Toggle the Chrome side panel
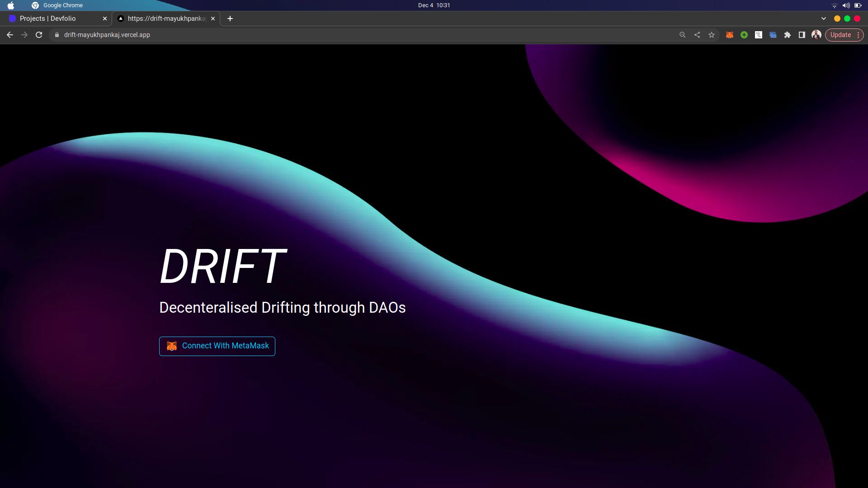868x488 pixels. click(x=802, y=35)
